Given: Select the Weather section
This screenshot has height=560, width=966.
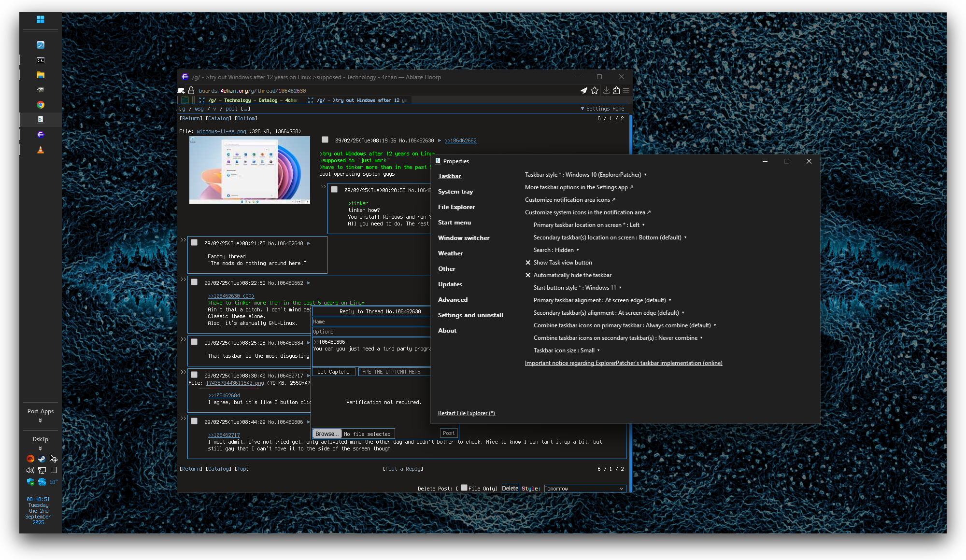Looking at the screenshot, I should (450, 253).
